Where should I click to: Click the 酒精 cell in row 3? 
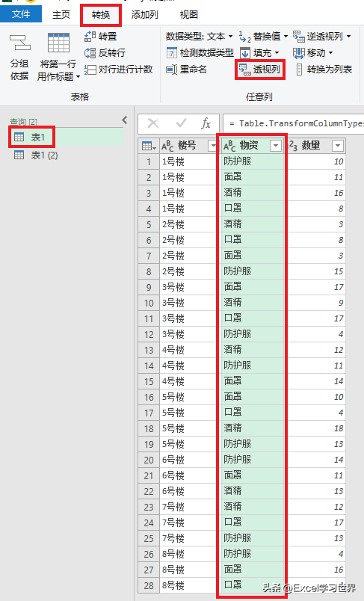(x=253, y=193)
